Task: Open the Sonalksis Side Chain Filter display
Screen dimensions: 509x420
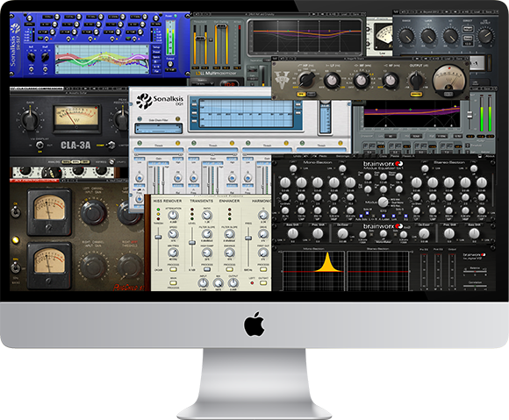Action: [159, 129]
